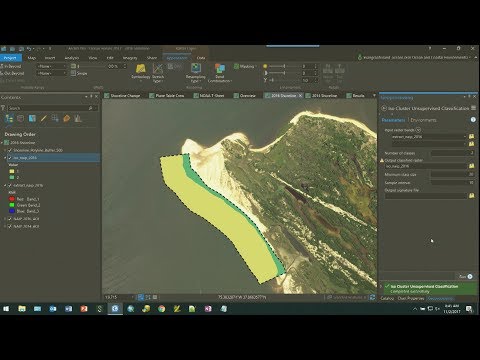Open the PowerPoint taskbar icon
This screenshot has height=360, width=480.
pos(84,309)
